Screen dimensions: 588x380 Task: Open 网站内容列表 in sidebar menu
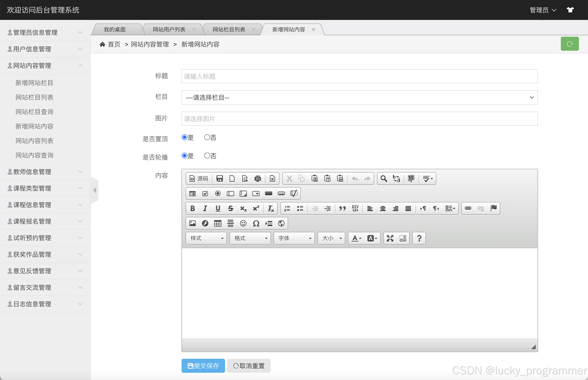tap(34, 141)
